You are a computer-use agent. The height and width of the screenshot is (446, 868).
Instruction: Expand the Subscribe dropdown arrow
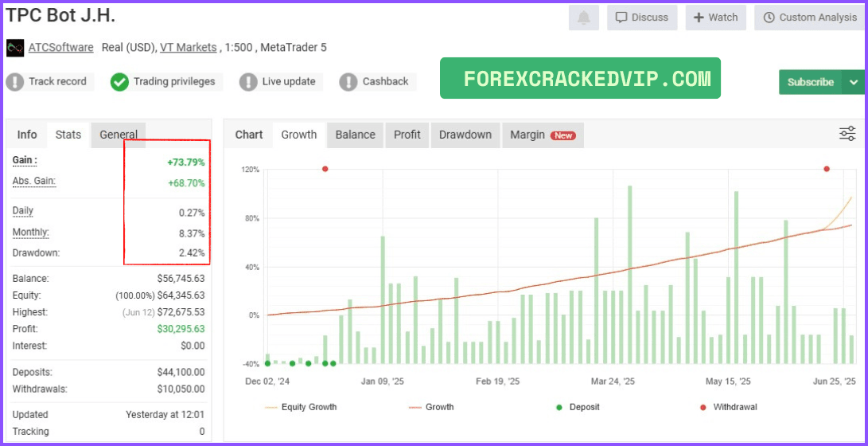pos(854,82)
